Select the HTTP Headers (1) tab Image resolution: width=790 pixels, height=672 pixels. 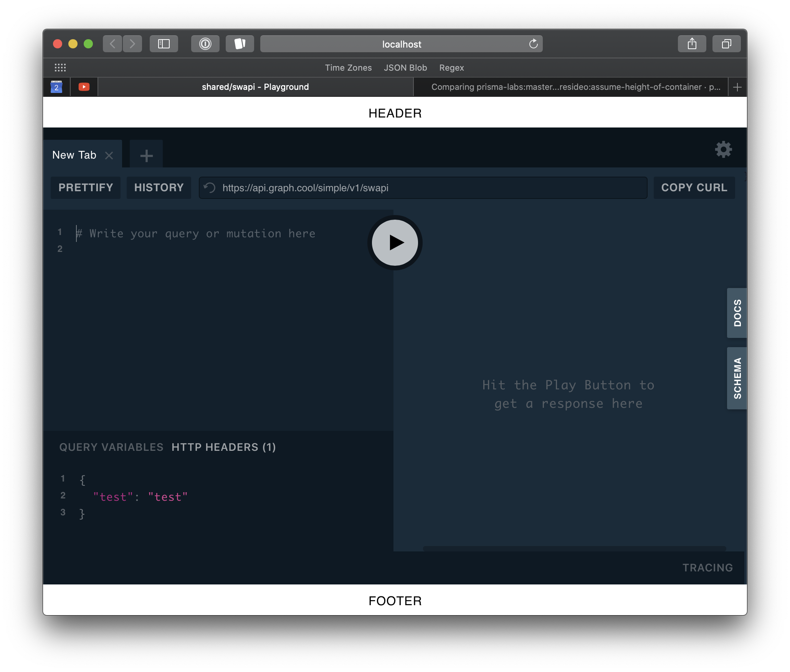pyautogui.click(x=223, y=447)
